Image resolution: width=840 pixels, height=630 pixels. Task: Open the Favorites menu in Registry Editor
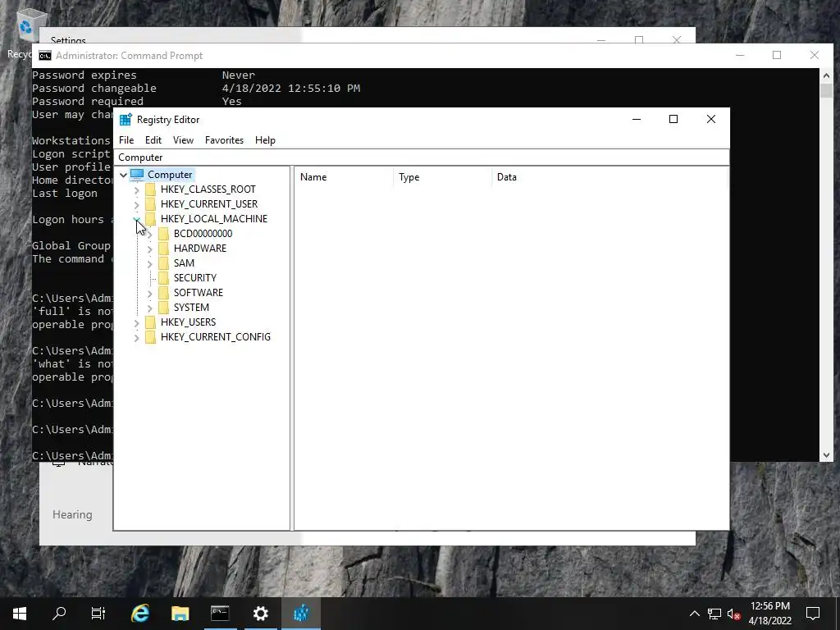coord(224,139)
